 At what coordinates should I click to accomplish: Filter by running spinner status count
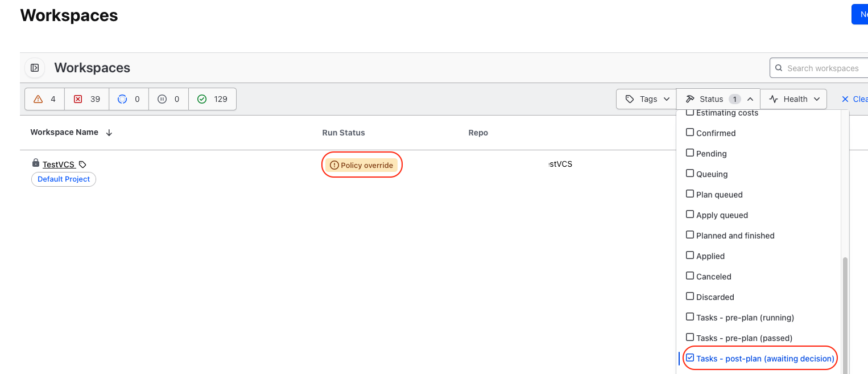click(129, 99)
